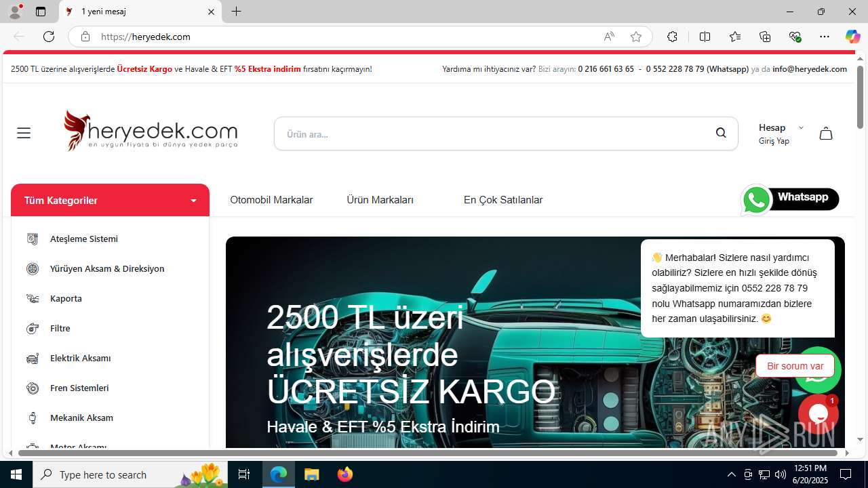868x488 pixels.
Task: Toggle split screen icon
Action: (x=705, y=37)
